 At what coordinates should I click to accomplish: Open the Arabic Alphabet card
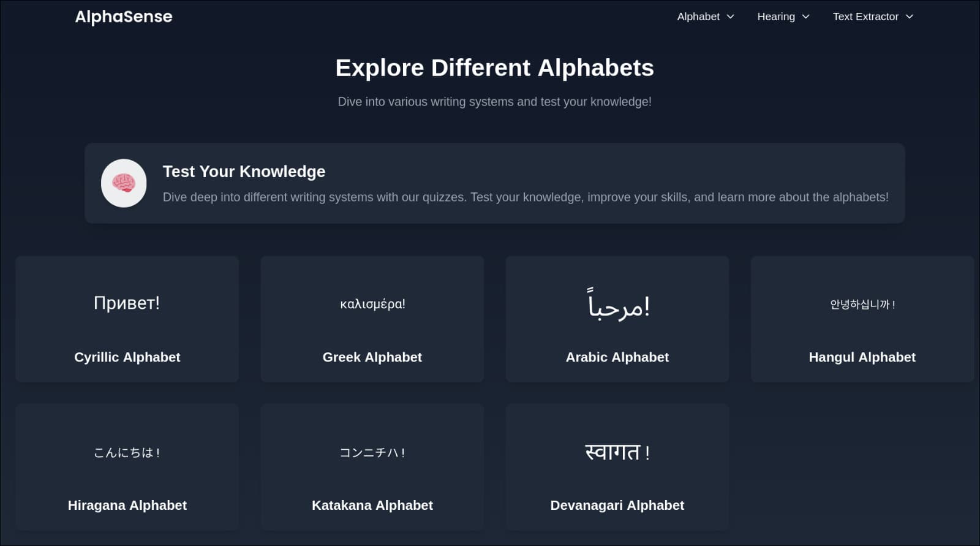tap(617, 319)
